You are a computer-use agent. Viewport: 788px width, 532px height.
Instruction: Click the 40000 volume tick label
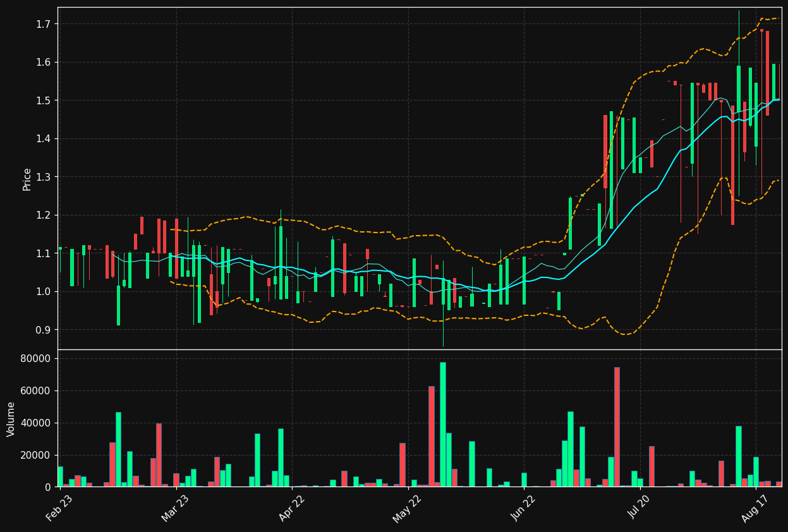(x=37, y=423)
